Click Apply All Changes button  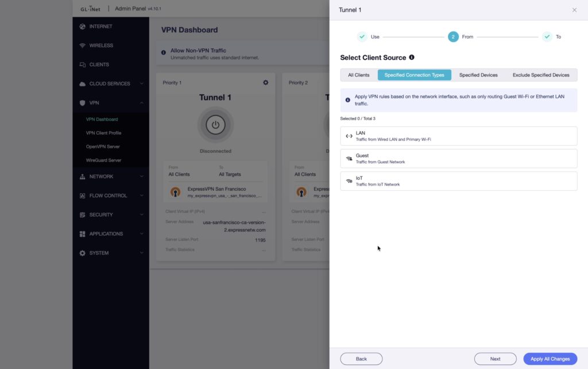[x=550, y=359]
